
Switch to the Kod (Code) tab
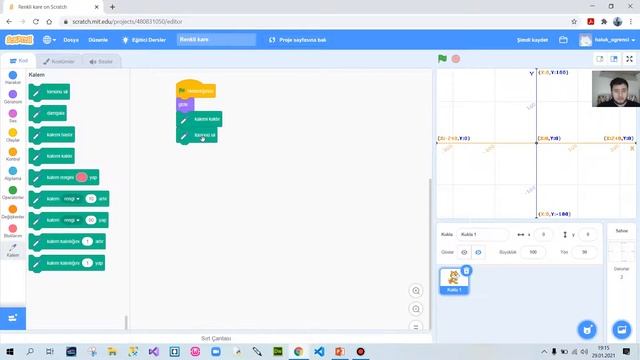(x=19, y=61)
